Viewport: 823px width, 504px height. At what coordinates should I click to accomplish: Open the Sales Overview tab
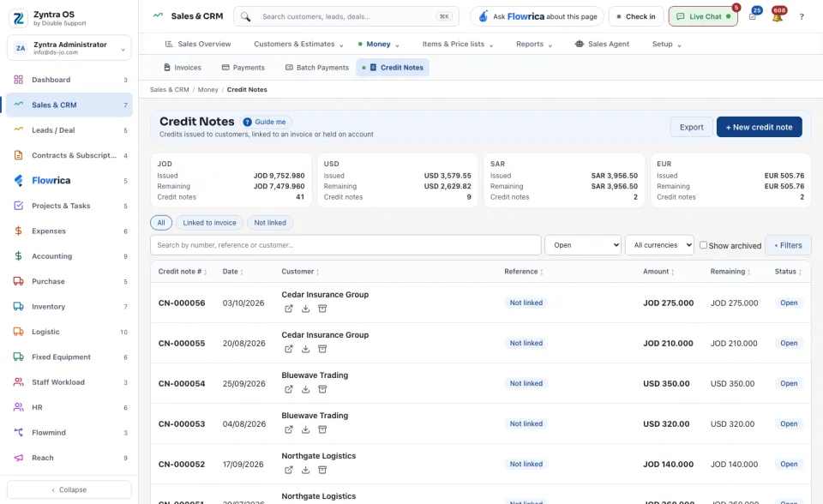coord(198,44)
